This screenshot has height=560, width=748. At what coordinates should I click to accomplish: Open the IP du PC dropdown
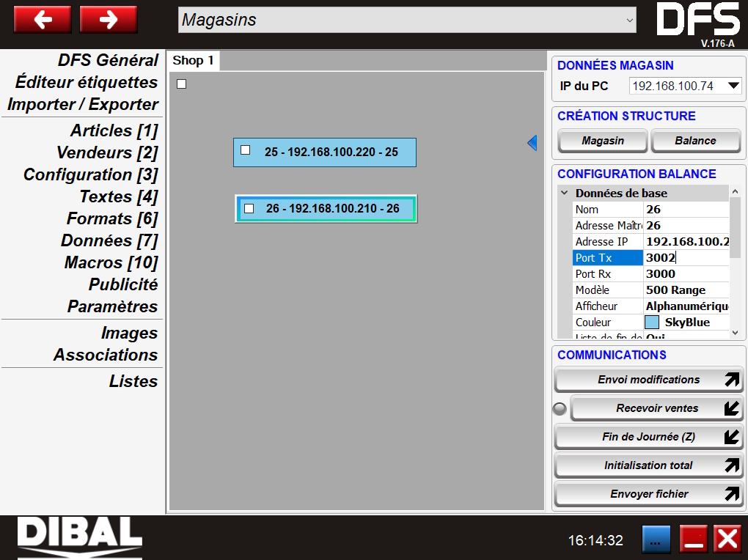click(x=685, y=86)
